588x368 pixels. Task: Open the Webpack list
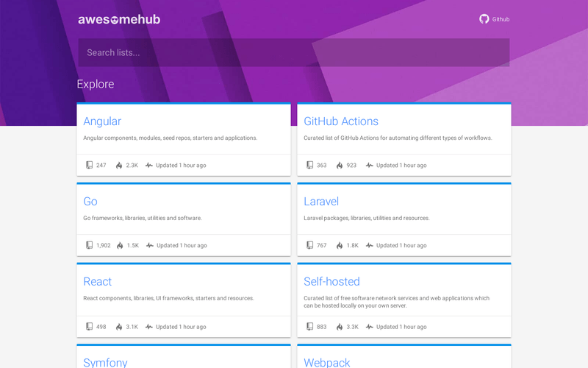[x=327, y=362]
